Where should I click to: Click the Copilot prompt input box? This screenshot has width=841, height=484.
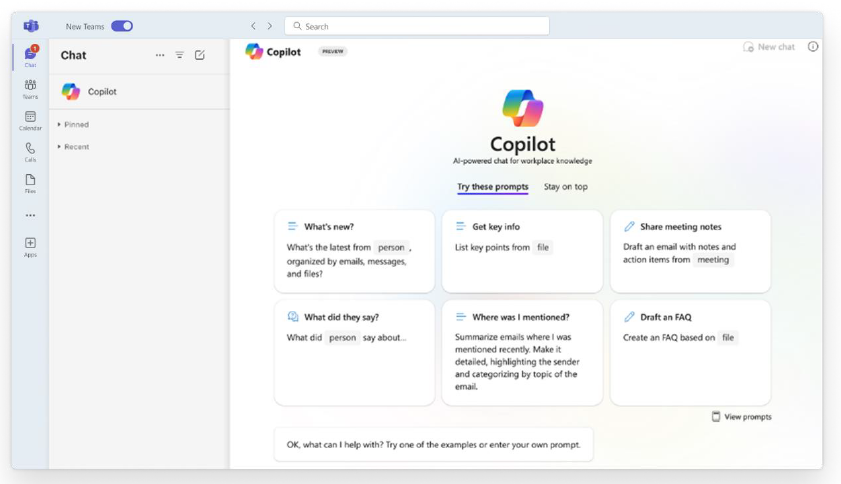(x=433, y=444)
